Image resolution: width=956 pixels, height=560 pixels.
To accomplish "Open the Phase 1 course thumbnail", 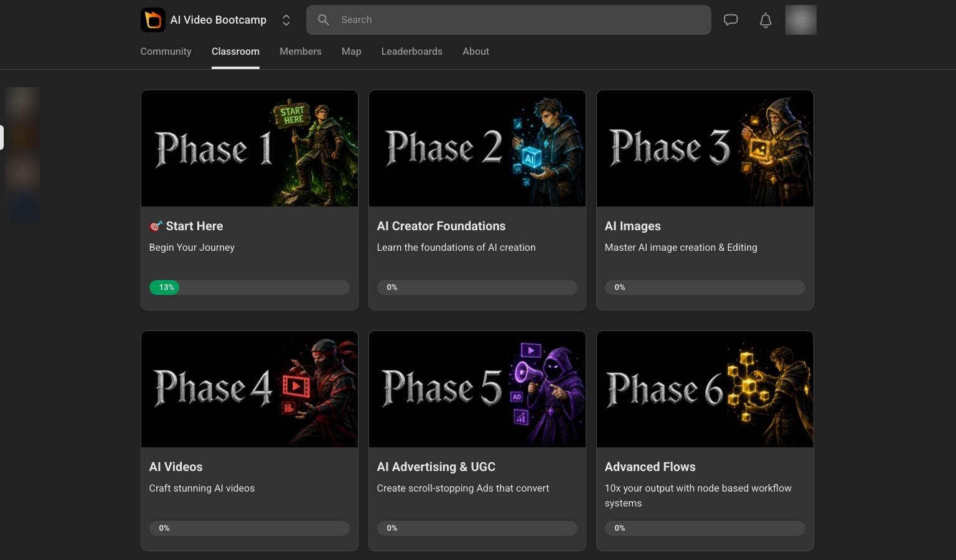I will pyautogui.click(x=250, y=149).
